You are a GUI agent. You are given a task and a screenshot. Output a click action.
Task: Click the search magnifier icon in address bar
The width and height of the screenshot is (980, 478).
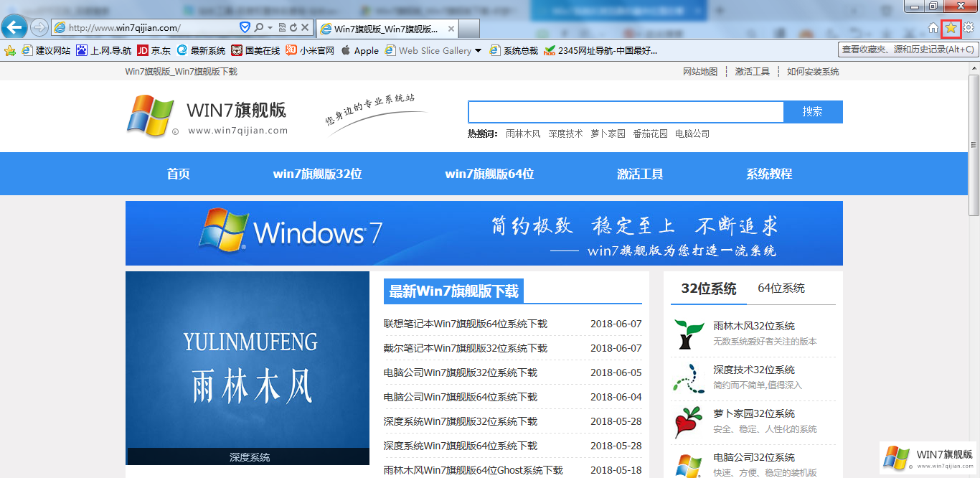tap(258, 27)
